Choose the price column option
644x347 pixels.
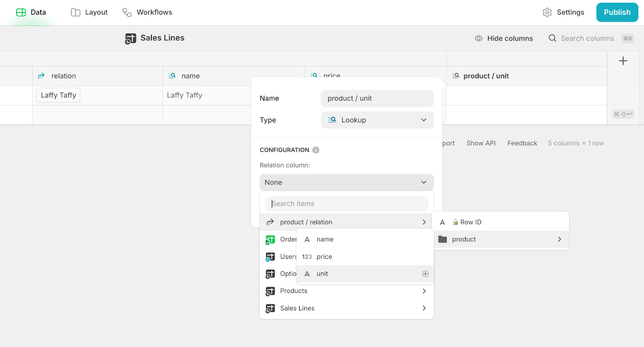point(365,257)
